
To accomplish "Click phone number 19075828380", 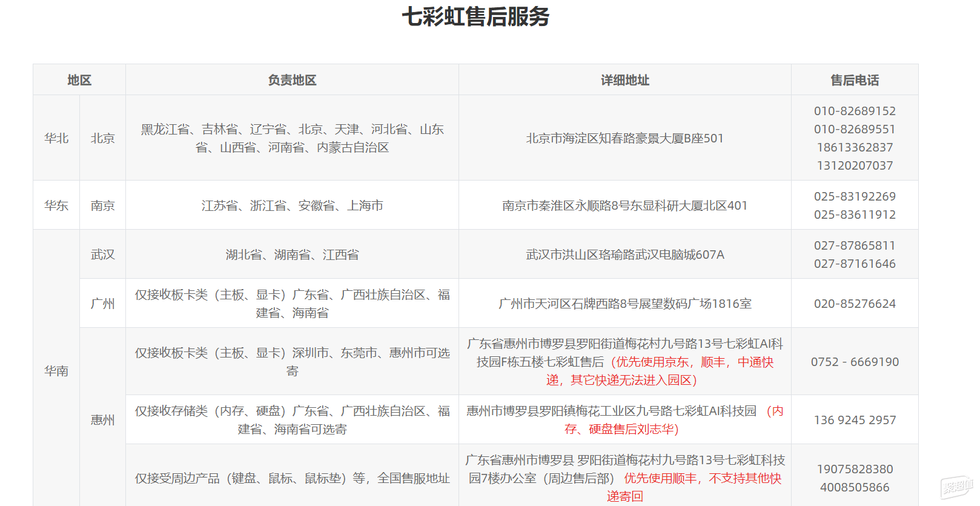I will point(855,469).
